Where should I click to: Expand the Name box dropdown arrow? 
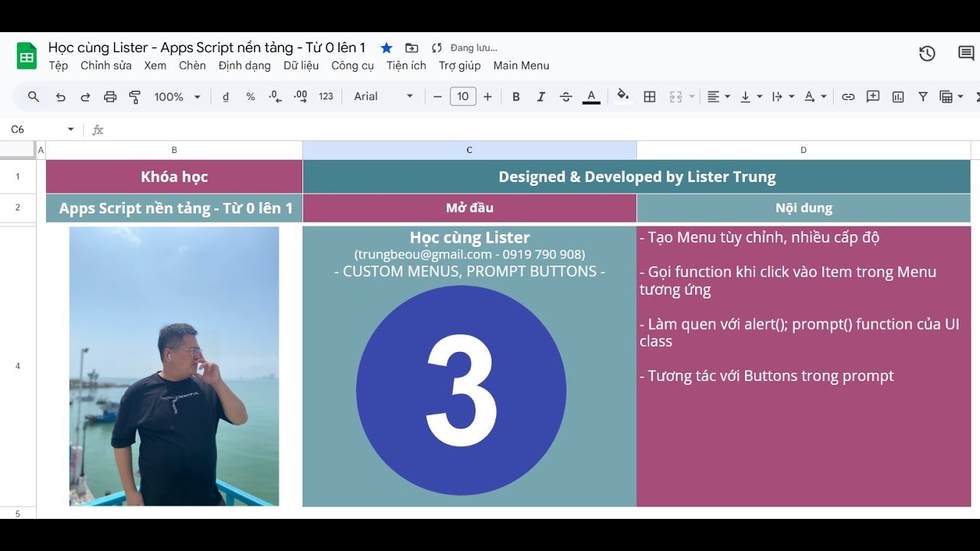[71, 129]
